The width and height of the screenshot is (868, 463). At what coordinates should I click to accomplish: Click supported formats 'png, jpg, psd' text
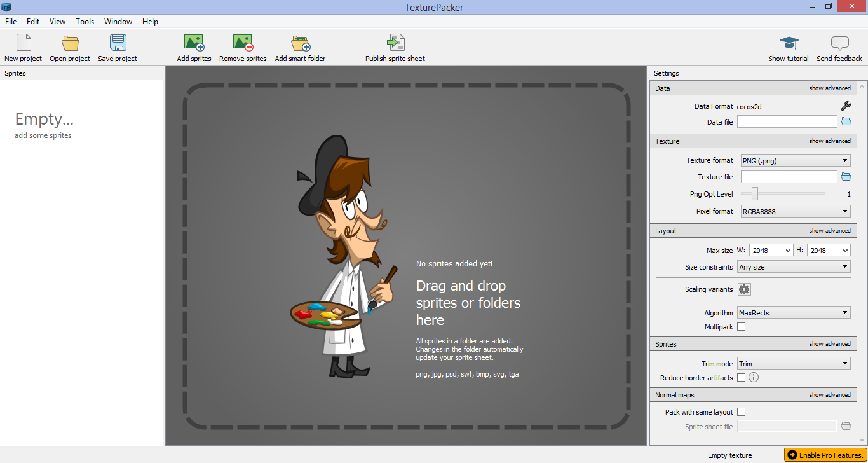467,374
